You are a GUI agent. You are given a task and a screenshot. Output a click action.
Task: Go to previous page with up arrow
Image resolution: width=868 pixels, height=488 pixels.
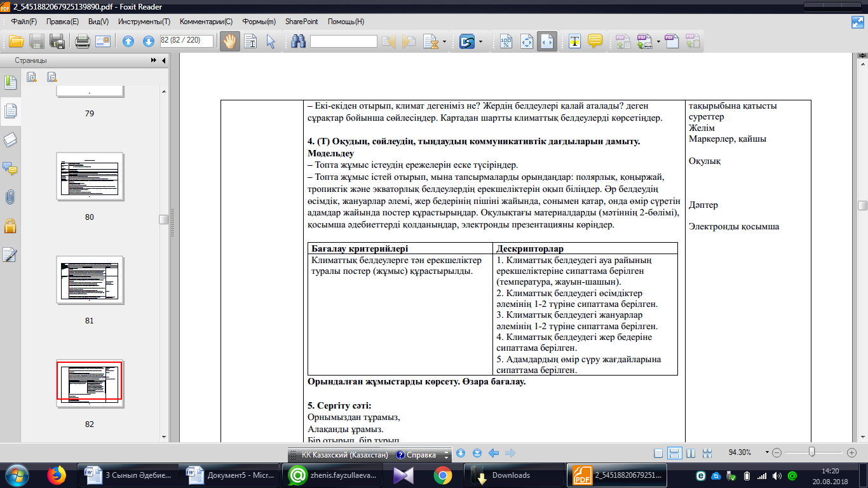tap(128, 41)
